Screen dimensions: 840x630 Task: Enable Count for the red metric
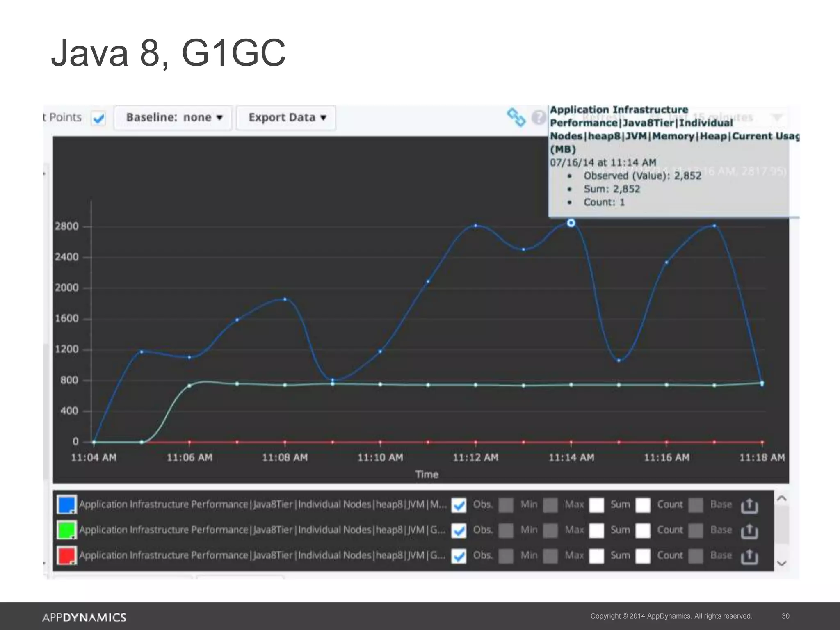[x=643, y=556]
